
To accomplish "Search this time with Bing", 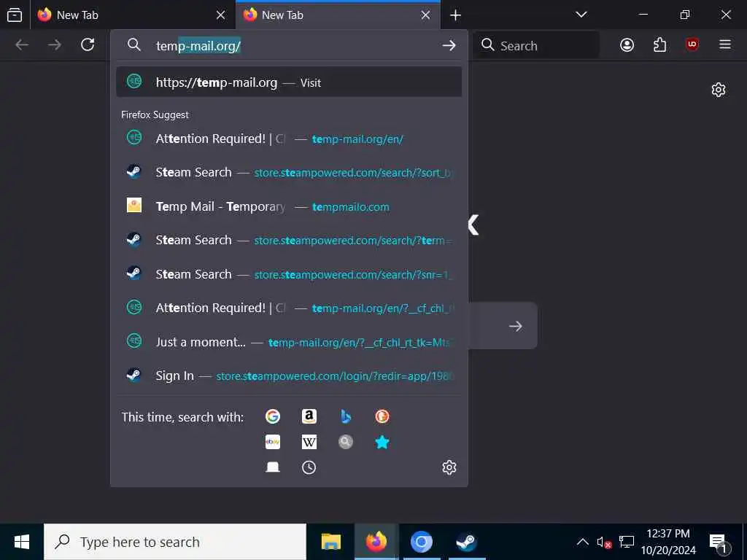I will tap(346, 416).
